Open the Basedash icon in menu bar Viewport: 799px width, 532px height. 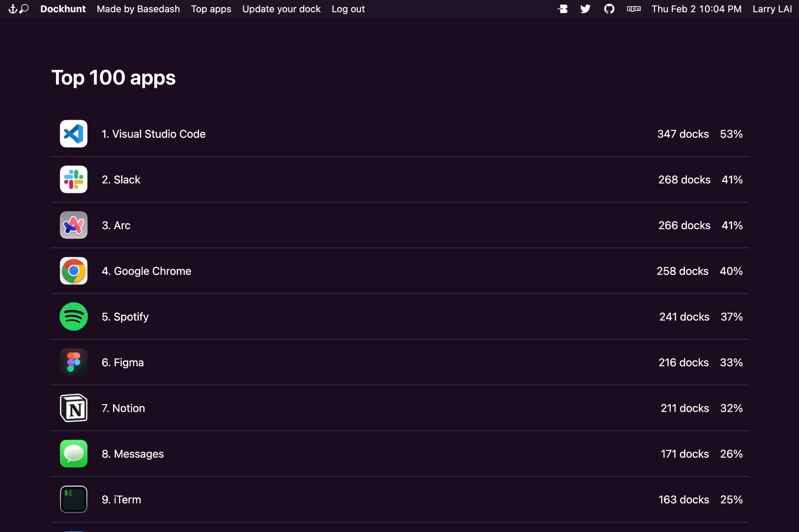click(563, 9)
